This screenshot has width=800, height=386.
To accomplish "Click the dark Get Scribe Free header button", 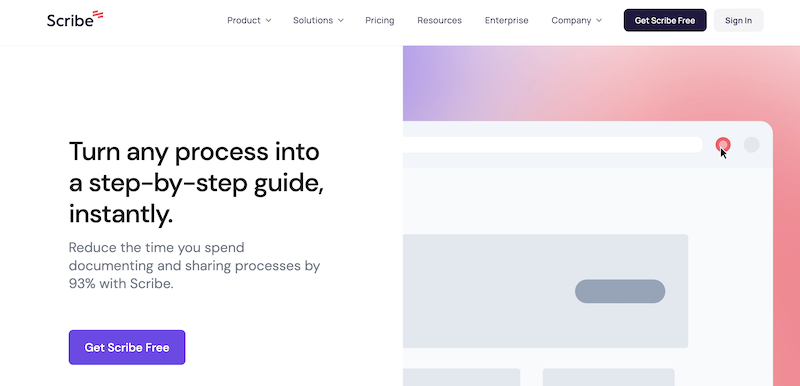I will pyautogui.click(x=665, y=20).
